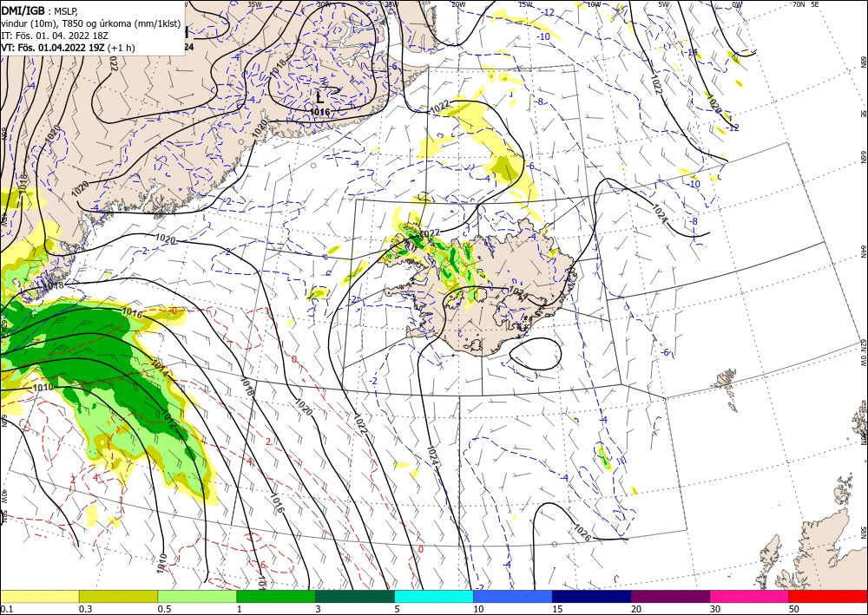Click the 1014 isobar label
This screenshot has width=868, height=615.
159,370
